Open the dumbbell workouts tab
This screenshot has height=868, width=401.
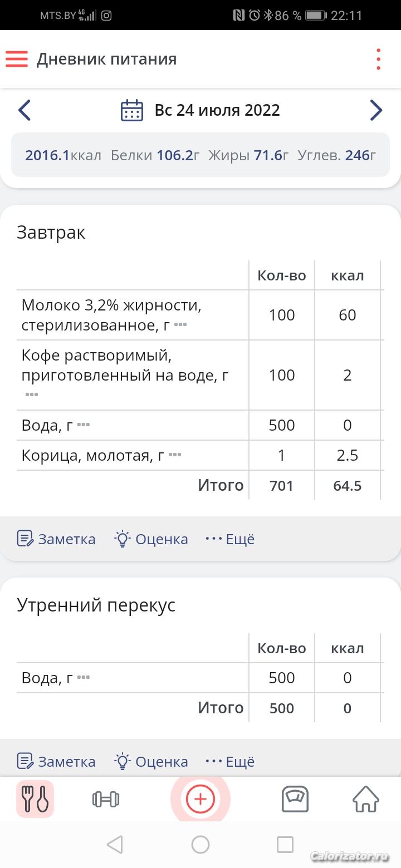pos(105,800)
